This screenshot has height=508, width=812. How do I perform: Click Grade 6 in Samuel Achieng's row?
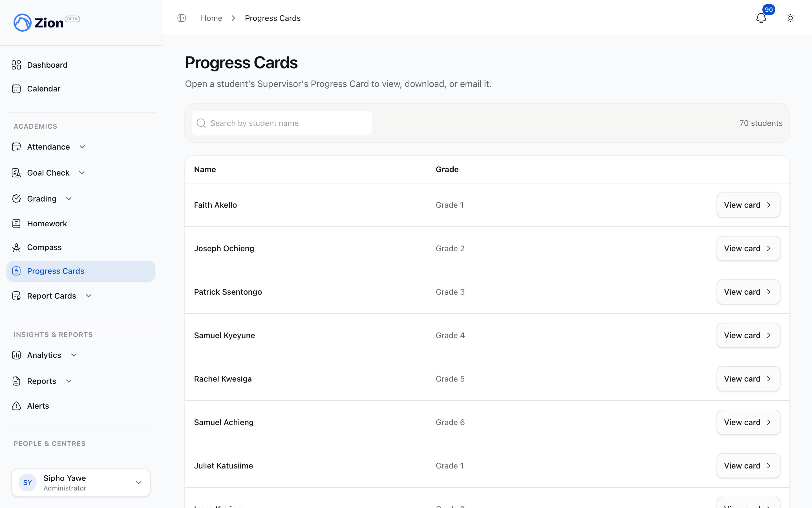(x=450, y=422)
